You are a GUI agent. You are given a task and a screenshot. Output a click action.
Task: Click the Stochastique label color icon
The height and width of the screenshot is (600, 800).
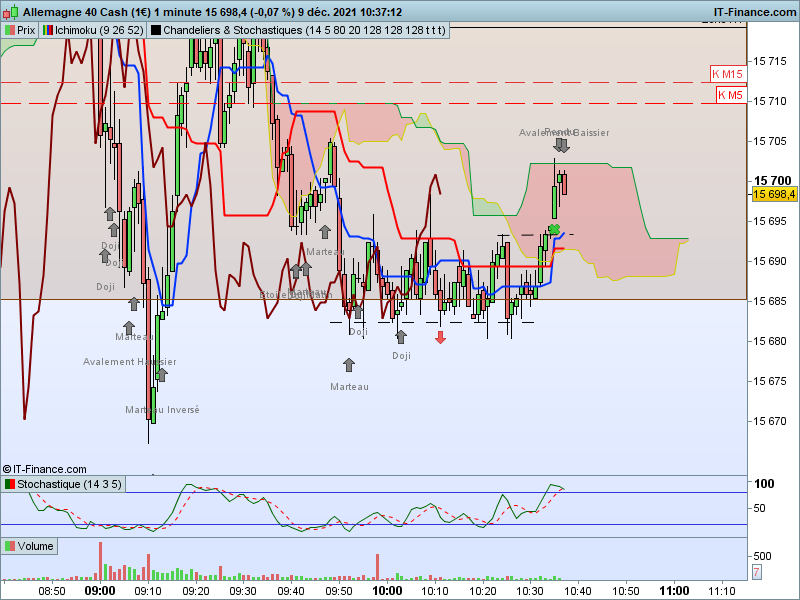pos(10,484)
